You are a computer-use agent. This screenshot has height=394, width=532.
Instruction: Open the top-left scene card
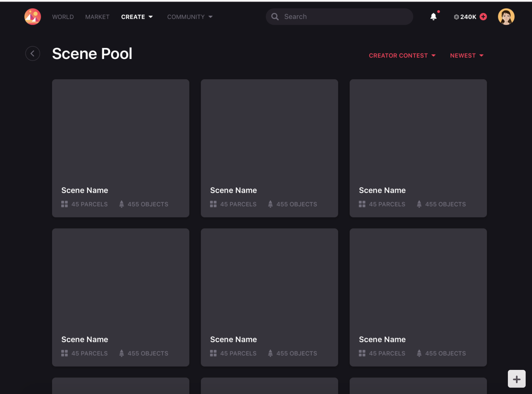[x=121, y=148]
